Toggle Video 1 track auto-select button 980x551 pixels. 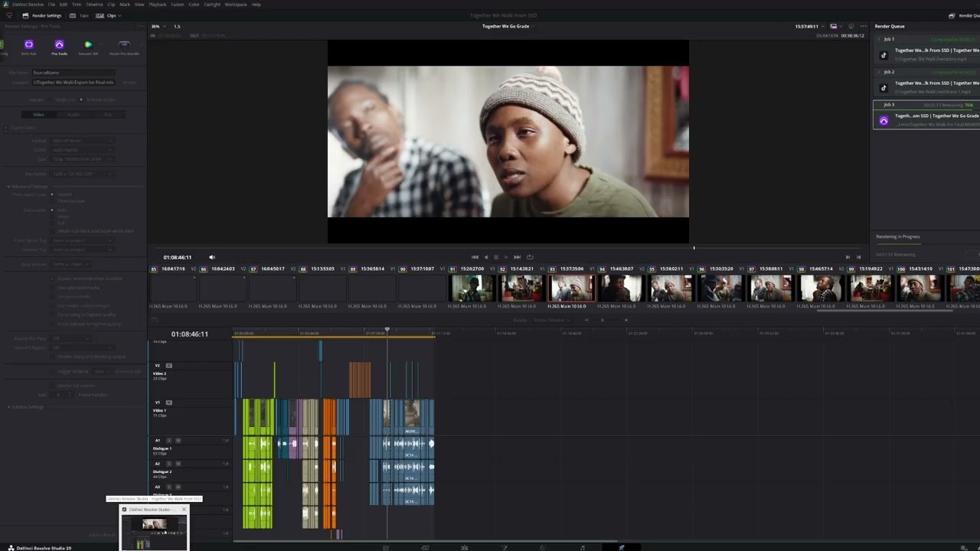169,403
